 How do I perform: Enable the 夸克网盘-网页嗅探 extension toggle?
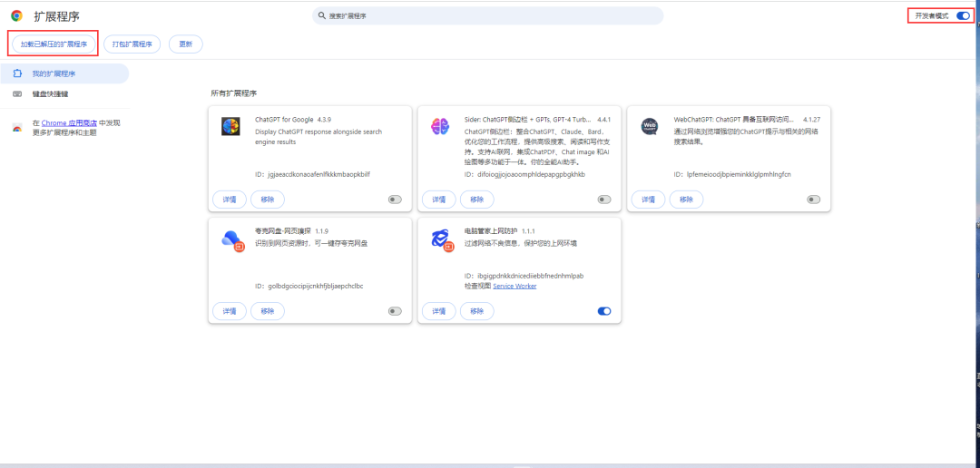click(395, 311)
